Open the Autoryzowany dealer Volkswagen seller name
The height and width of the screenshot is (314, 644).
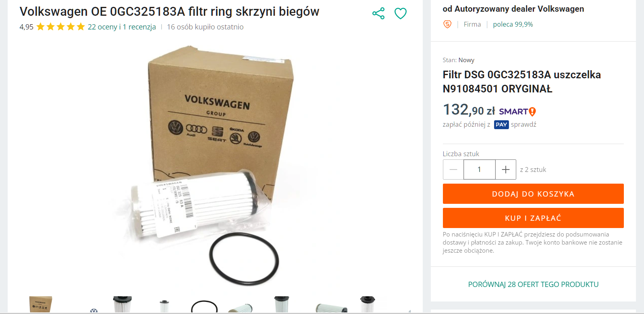(519, 9)
